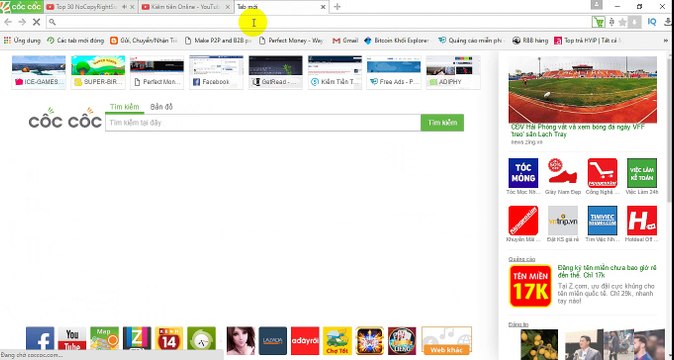
Task: Open the Gmail bookmark
Action: tap(345, 40)
